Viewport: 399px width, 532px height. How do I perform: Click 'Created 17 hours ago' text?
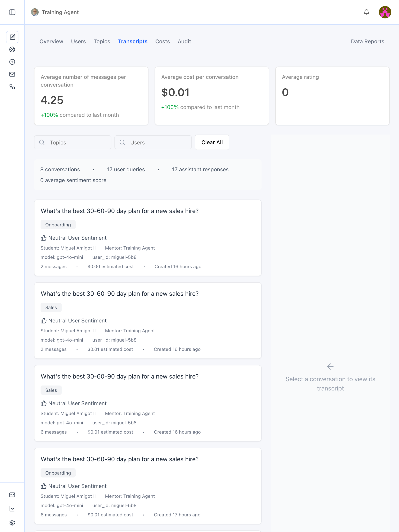(177, 515)
